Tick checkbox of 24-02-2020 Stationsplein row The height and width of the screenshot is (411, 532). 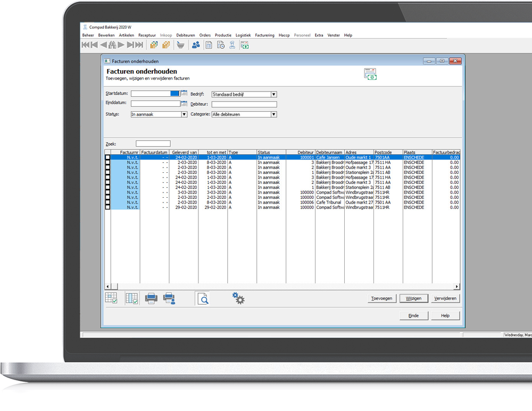(107, 187)
